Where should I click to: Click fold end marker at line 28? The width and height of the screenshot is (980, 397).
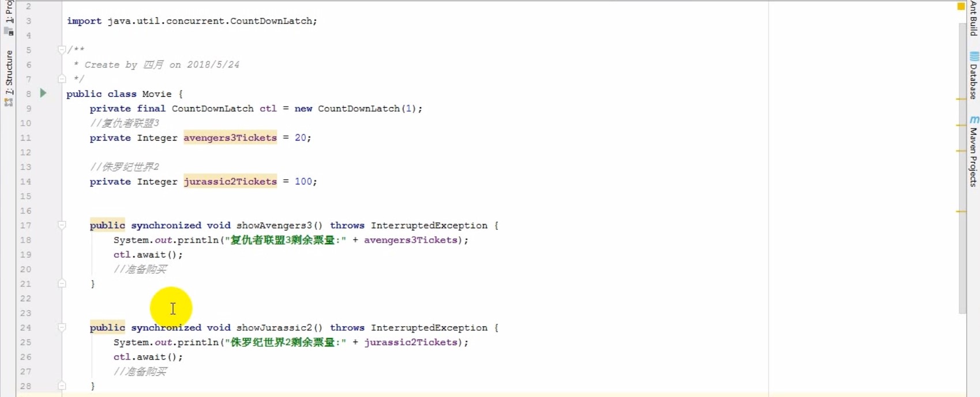pos(62,385)
